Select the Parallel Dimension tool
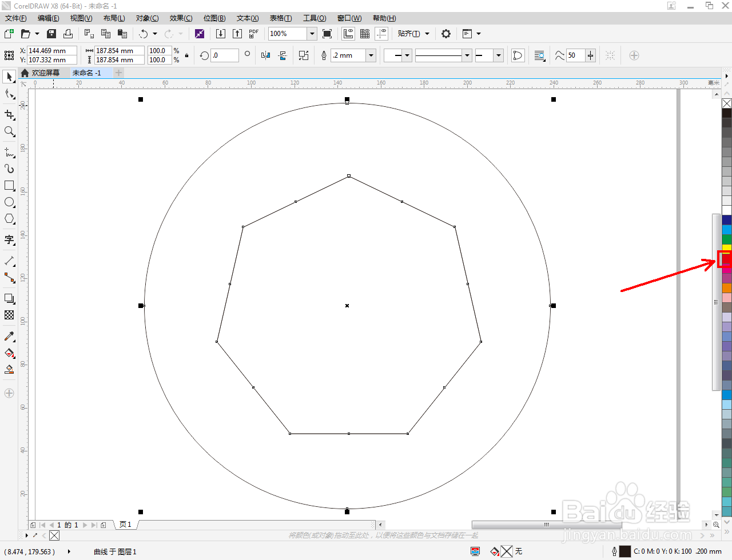Screen dimensions: 732x560 (x=9, y=261)
